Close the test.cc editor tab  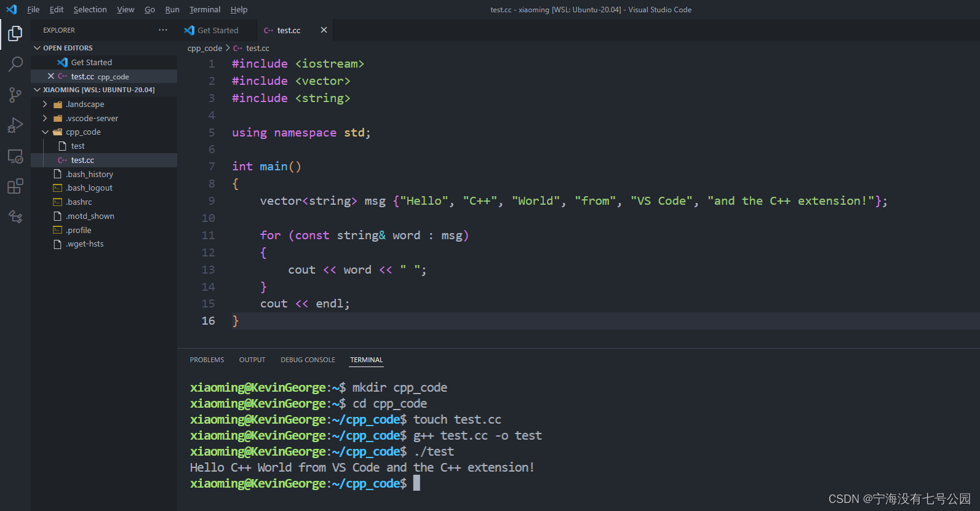coord(324,30)
